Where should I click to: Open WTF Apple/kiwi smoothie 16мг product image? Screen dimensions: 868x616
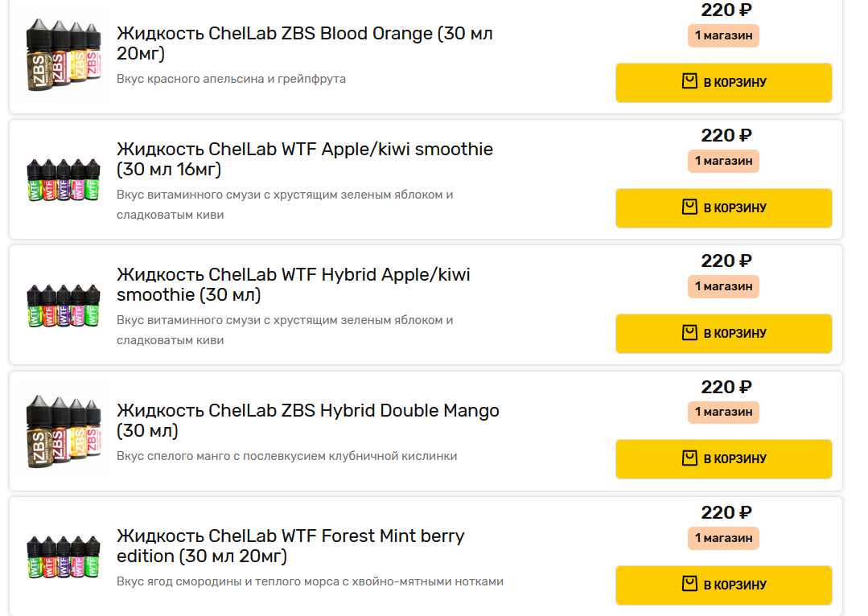(x=62, y=180)
